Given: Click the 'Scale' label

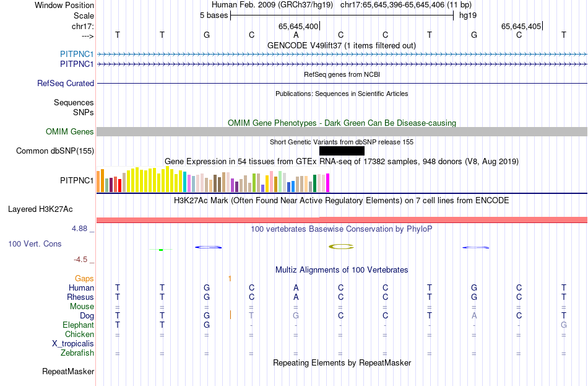Looking at the screenshot, I should pyautogui.click(x=84, y=15).
